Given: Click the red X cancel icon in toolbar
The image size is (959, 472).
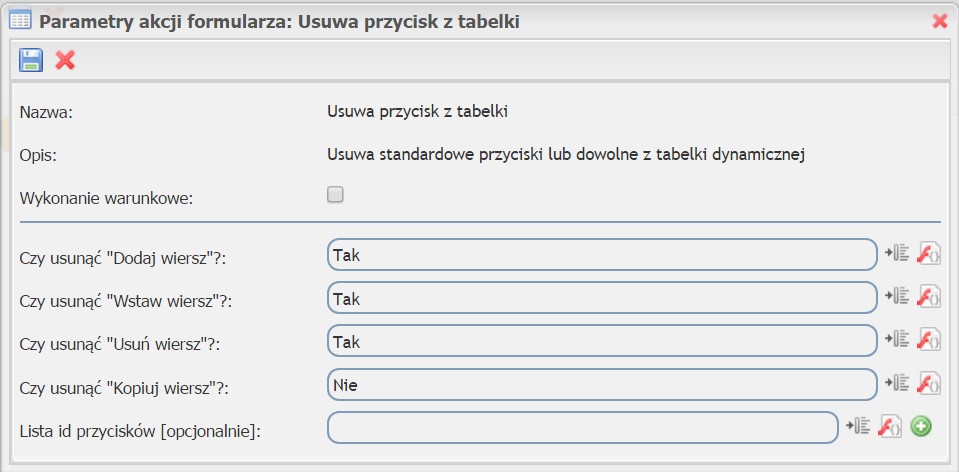Looking at the screenshot, I should pyautogui.click(x=65, y=60).
